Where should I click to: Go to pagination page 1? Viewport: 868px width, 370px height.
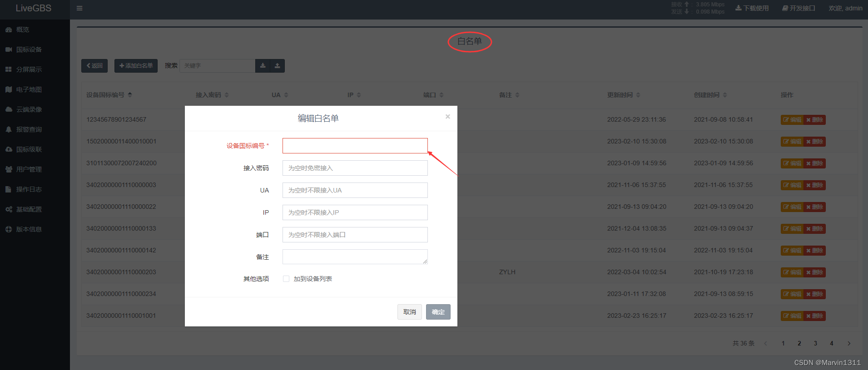click(783, 343)
